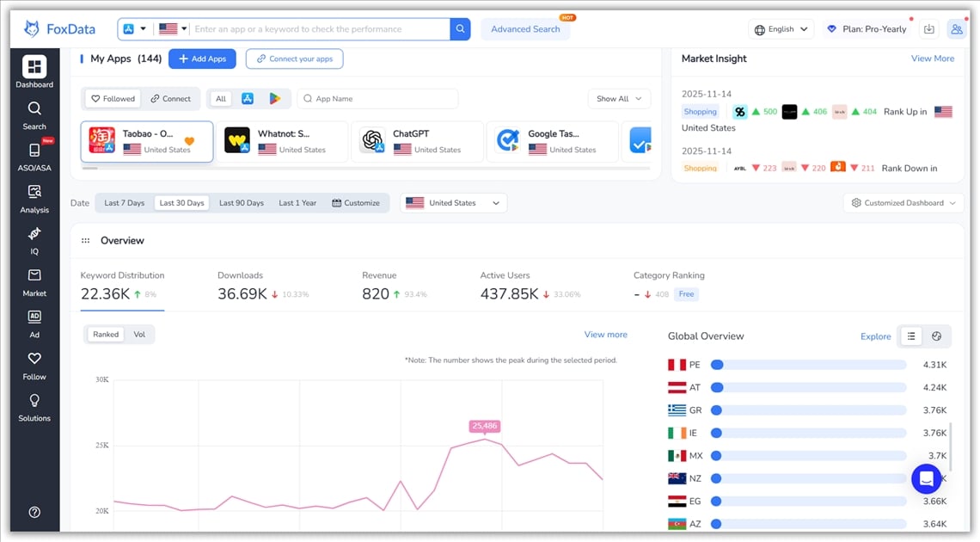This screenshot has width=980, height=542.
Task: Open View More in Market Insight
Action: point(933,59)
